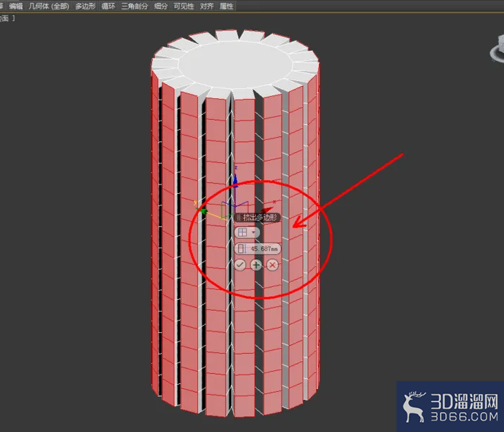Select the top cap polygon of the cylinder

[235, 63]
